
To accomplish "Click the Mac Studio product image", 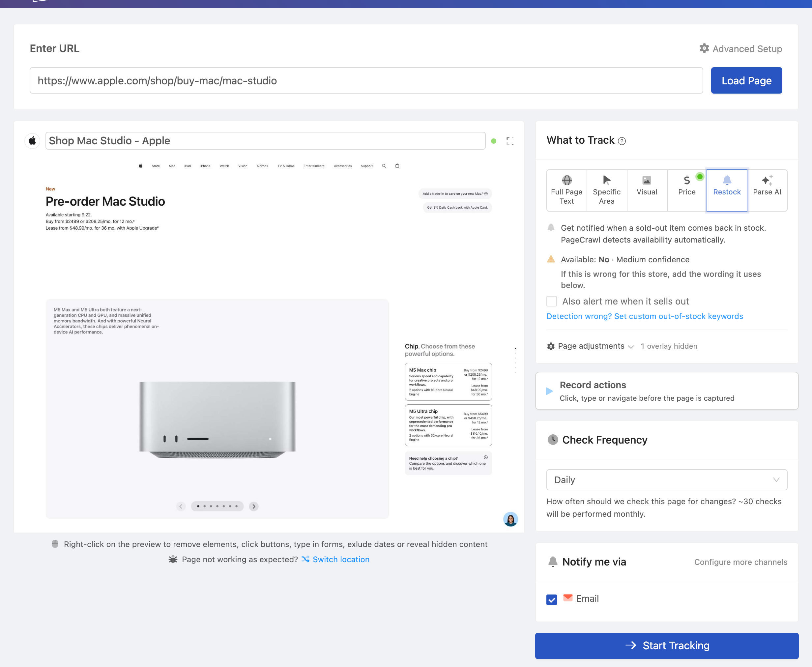I will [x=217, y=420].
